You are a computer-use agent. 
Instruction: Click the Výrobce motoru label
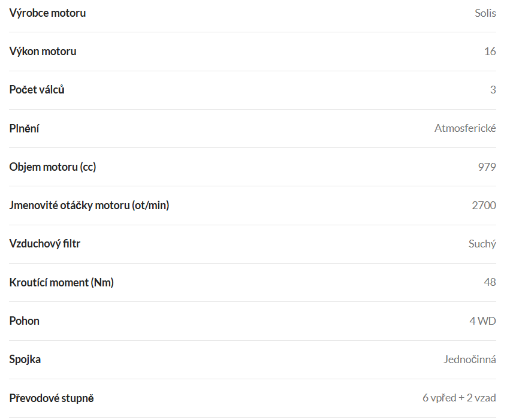[x=47, y=13]
